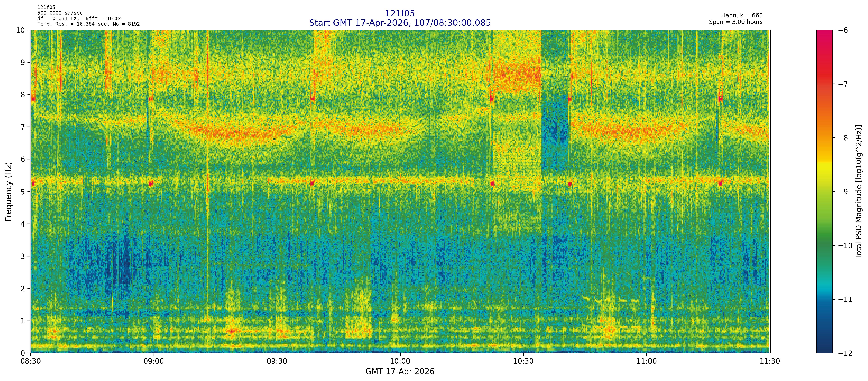
Task: Click the red 5.2 Hz spike at 09:00
Action: pos(151,183)
